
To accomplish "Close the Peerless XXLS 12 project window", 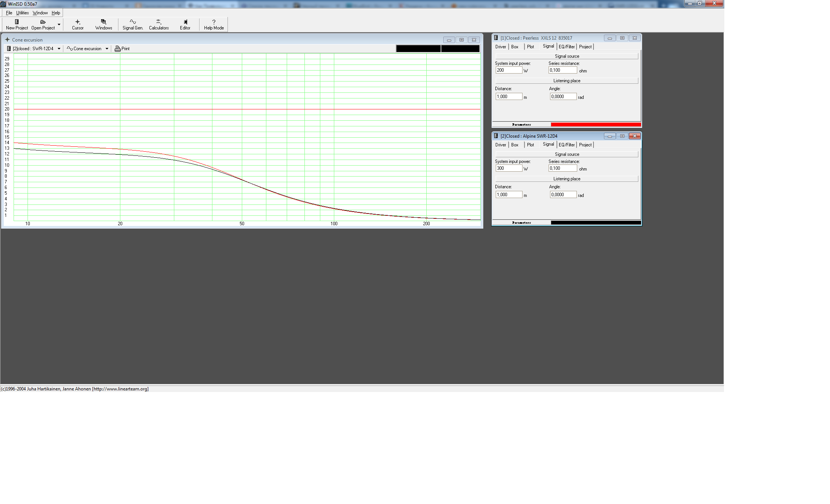I will [635, 38].
